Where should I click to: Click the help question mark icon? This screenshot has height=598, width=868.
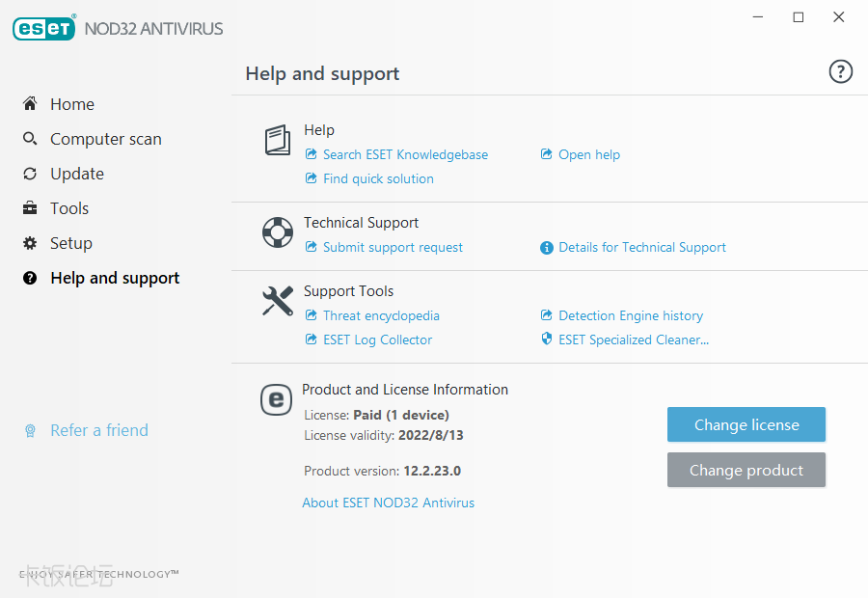(x=840, y=71)
